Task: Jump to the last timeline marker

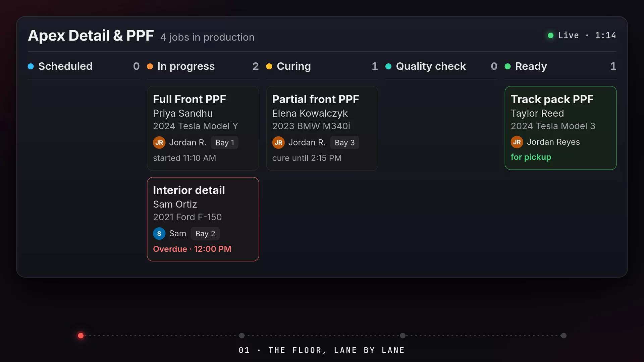Action: (x=563, y=336)
